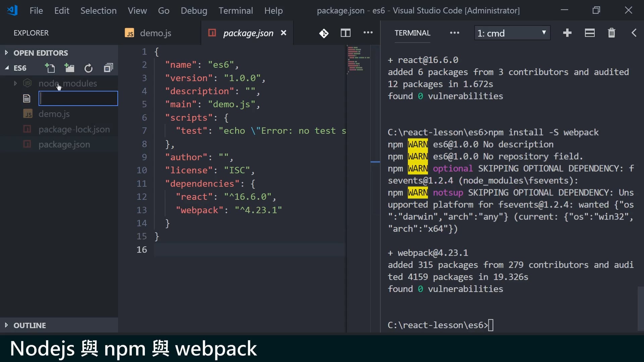Click the new file name input field
644x362 pixels.
[x=78, y=99]
